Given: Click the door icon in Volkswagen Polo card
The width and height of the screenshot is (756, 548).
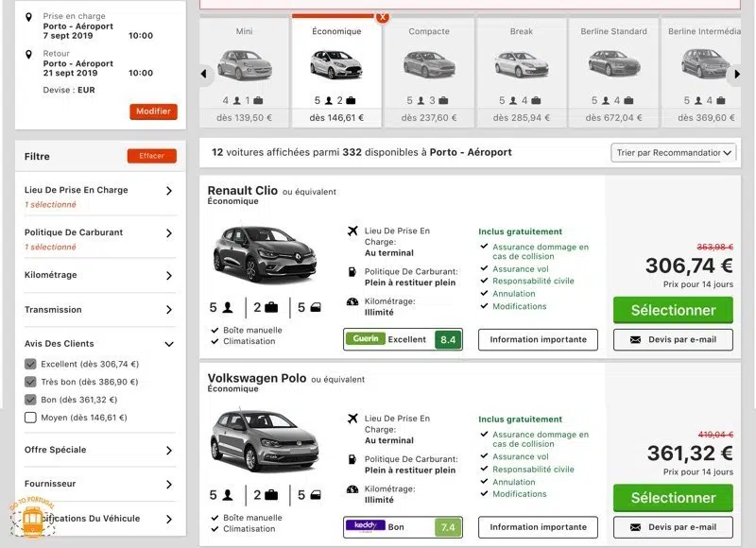Looking at the screenshot, I should [x=316, y=495].
